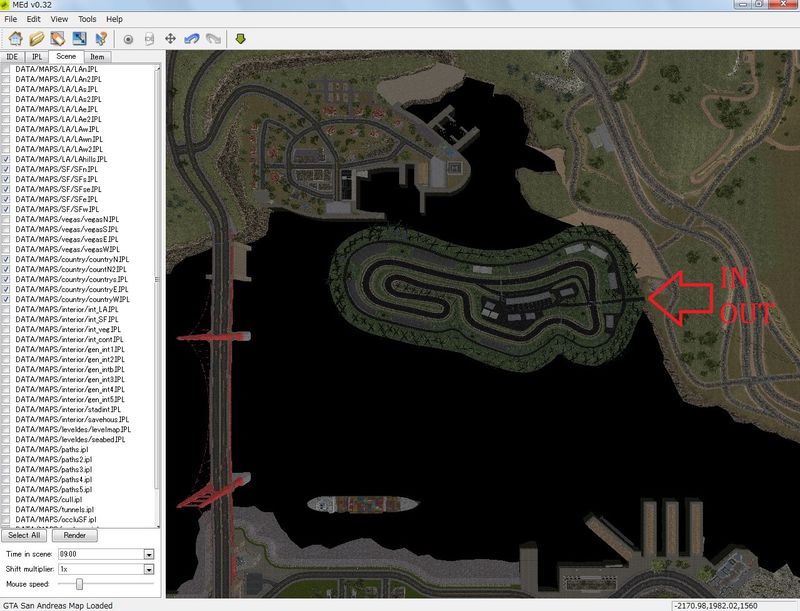Click the coordinates readout in the status bar
This screenshot has width=800, height=611.
(716, 606)
